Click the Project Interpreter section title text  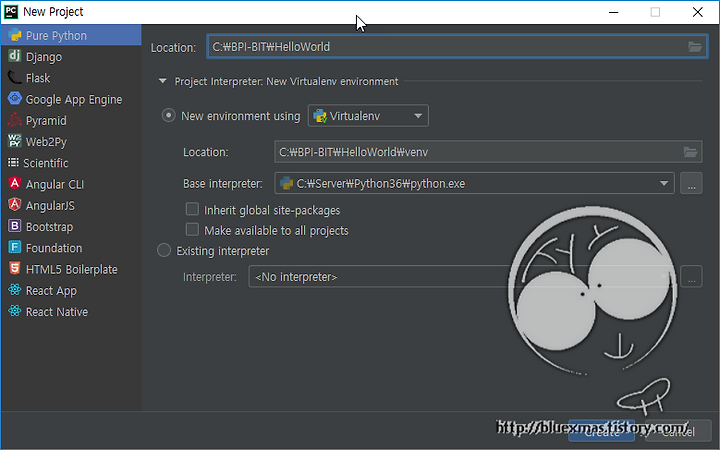(x=286, y=81)
